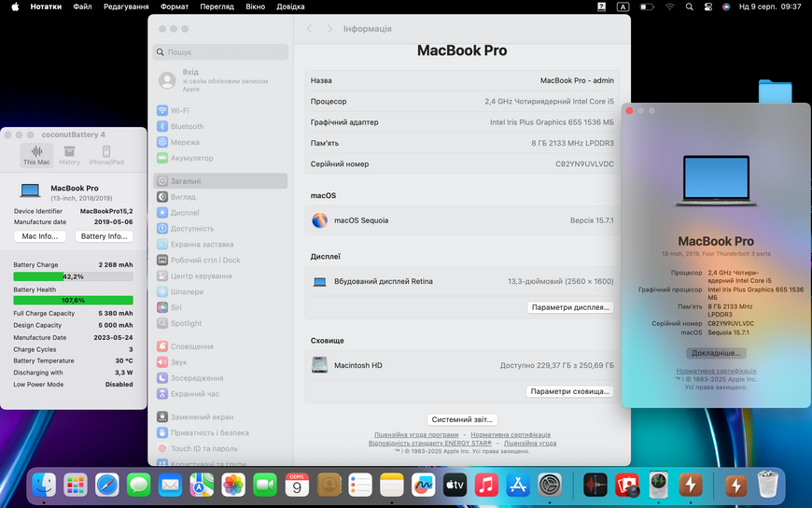Viewport: 812px width, 508px height.
Task: Click Battery Health 107,6% progress bar
Action: pos(73,300)
